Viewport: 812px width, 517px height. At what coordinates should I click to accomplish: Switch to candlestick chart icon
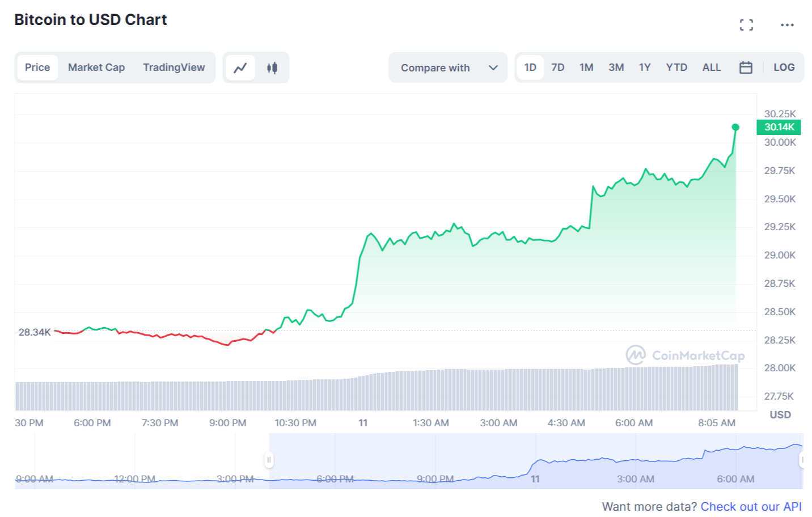pyautogui.click(x=272, y=68)
